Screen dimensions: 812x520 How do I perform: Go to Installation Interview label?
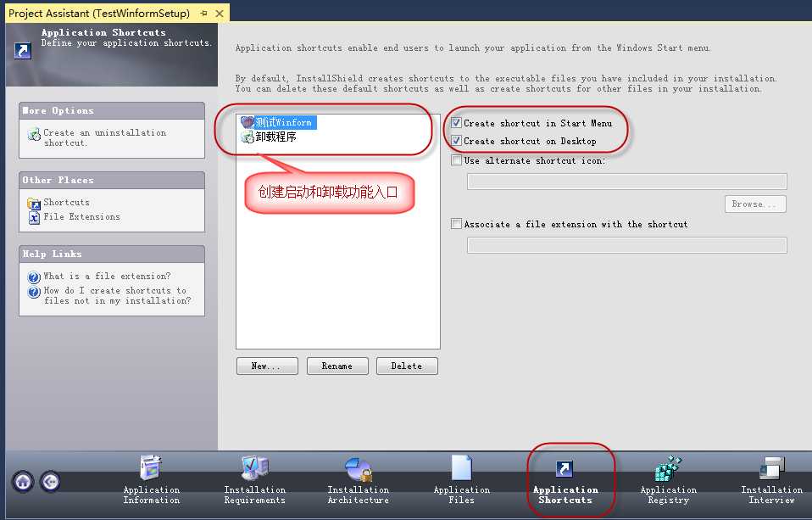771,495
